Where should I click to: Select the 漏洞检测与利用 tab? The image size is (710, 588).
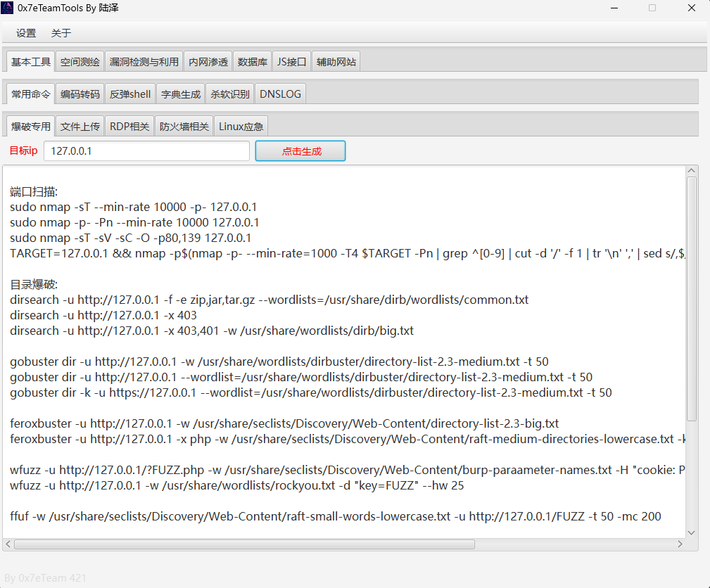pyautogui.click(x=144, y=62)
